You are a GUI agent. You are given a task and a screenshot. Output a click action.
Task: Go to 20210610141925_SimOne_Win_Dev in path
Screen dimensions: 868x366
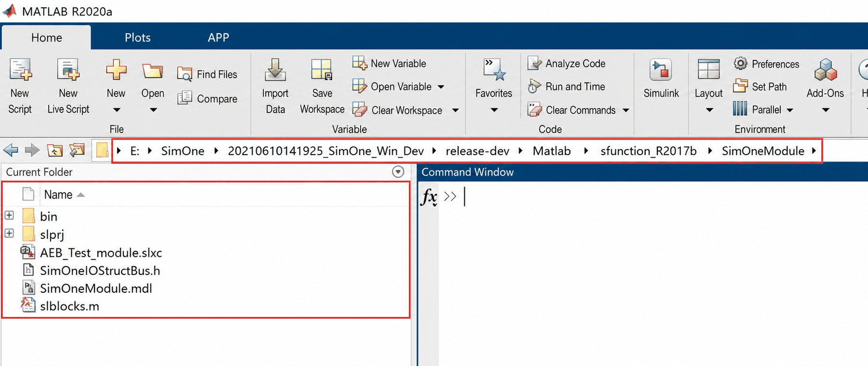point(325,151)
